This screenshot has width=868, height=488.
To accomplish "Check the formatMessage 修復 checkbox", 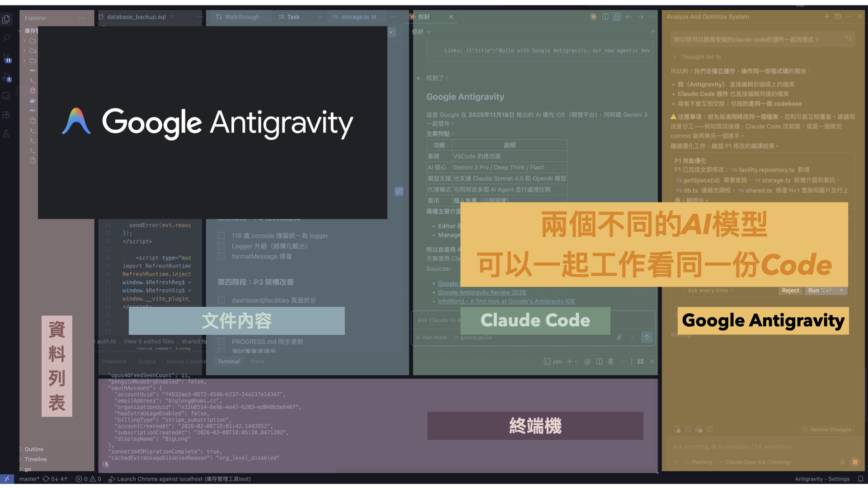I will click(x=221, y=256).
